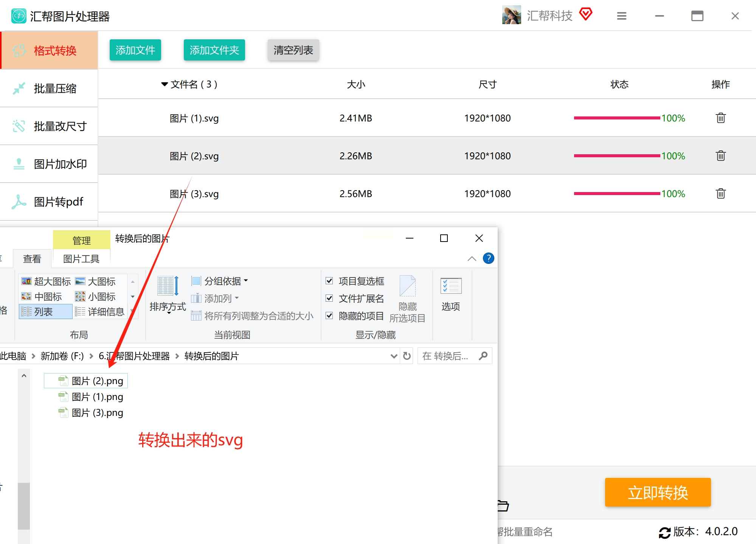Click trash icon for 图片 (3).svg
This screenshot has width=756, height=544.
pos(720,194)
